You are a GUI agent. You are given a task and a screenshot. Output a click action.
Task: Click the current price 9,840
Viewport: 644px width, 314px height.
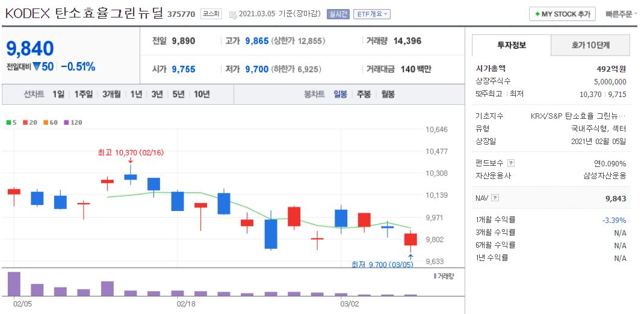30,49
